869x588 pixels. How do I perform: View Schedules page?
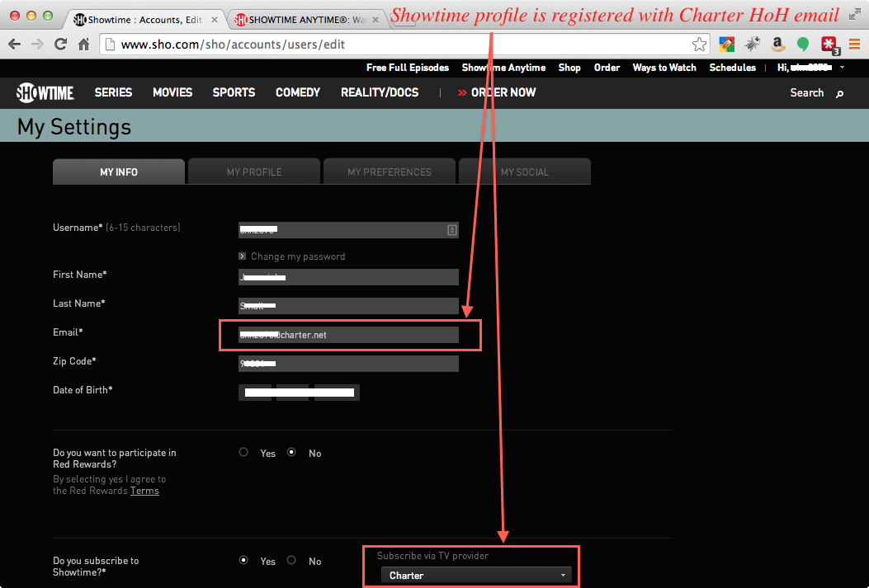click(733, 68)
